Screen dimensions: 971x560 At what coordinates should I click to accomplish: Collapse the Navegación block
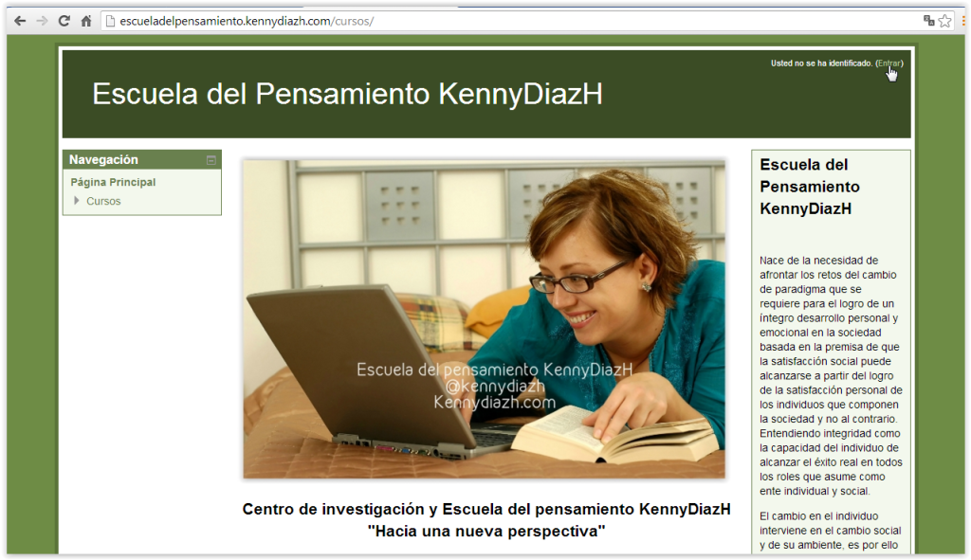(211, 160)
